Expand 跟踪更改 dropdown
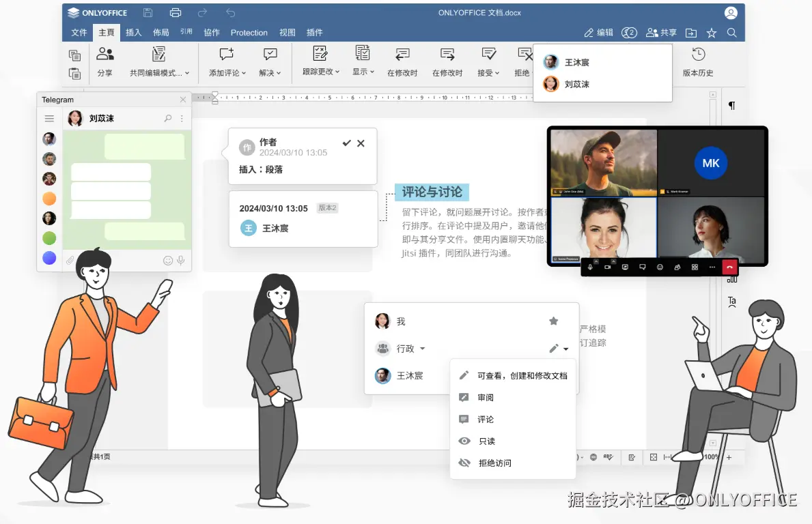 tap(337, 72)
